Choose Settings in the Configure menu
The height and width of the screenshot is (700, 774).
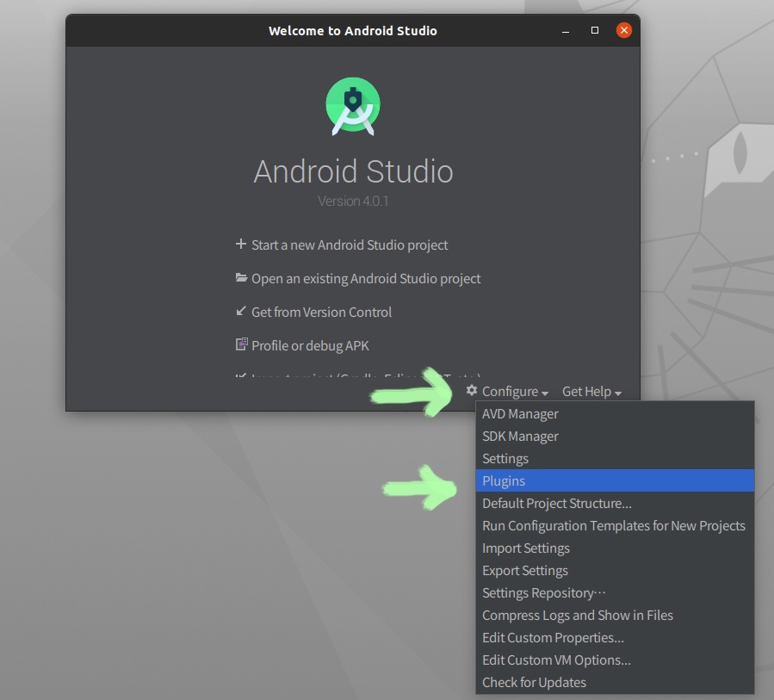tap(615, 459)
